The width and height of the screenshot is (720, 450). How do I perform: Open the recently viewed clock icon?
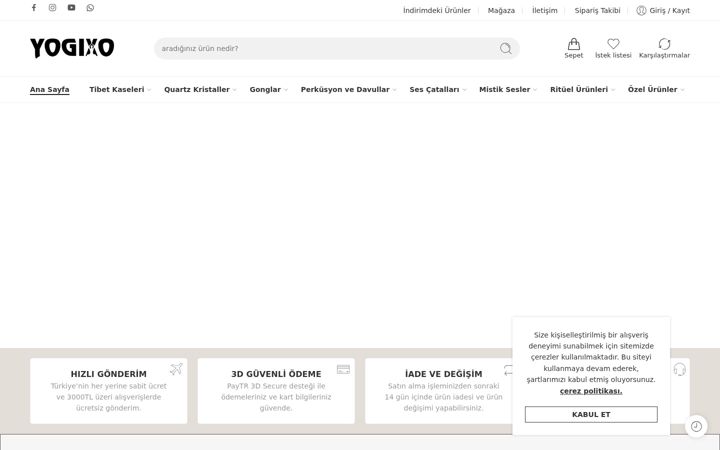tap(696, 427)
